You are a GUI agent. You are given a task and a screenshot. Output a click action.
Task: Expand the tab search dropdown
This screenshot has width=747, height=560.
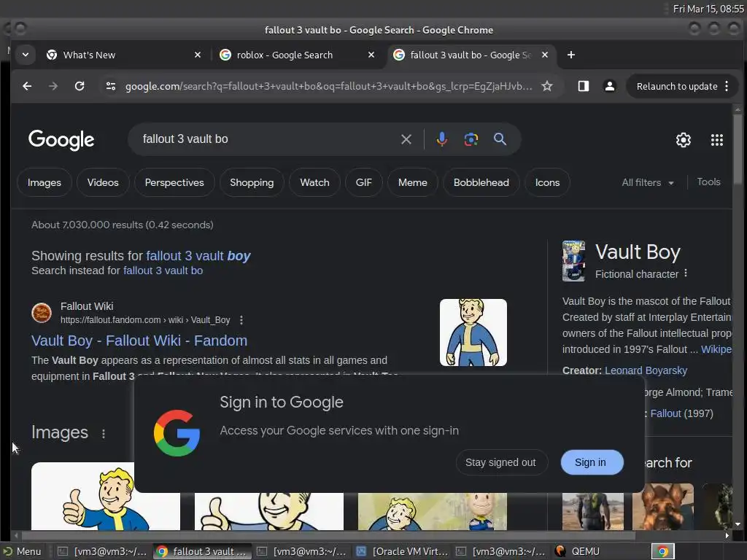(x=26, y=55)
